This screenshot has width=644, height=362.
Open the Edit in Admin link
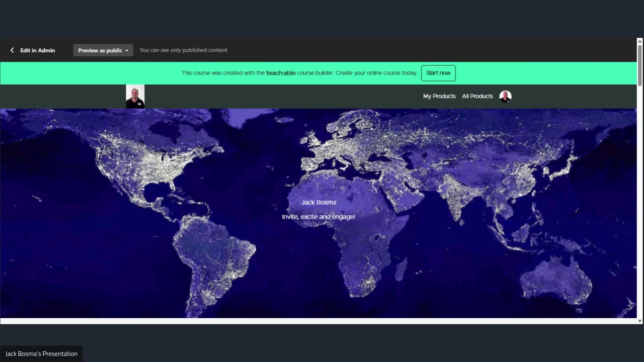click(38, 50)
